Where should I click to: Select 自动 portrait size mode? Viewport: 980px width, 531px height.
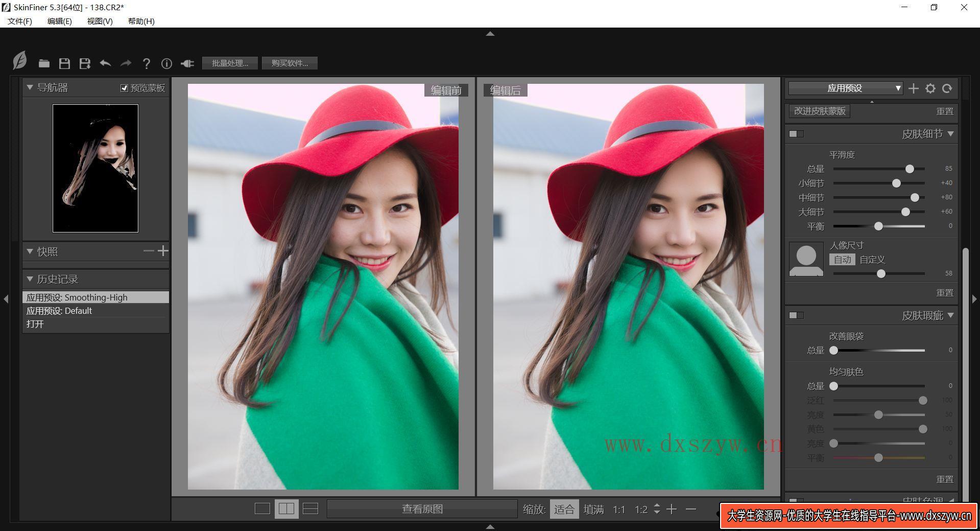(842, 260)
